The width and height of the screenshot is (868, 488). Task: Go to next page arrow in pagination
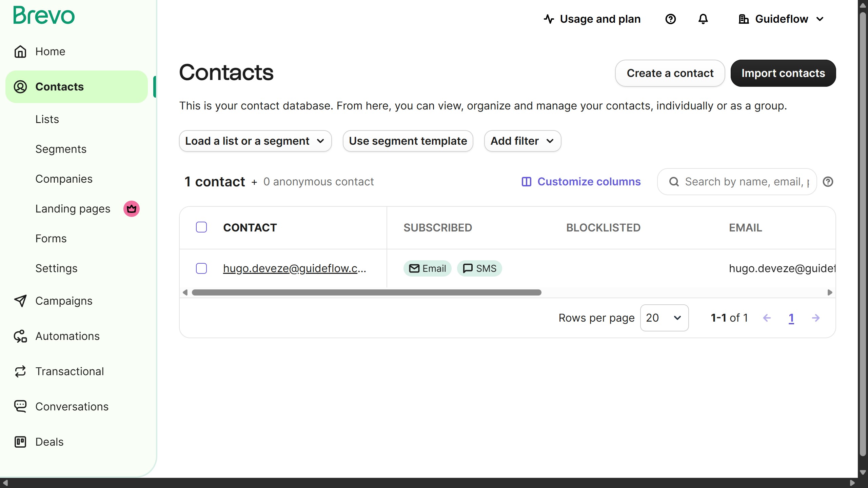(816, 318)
